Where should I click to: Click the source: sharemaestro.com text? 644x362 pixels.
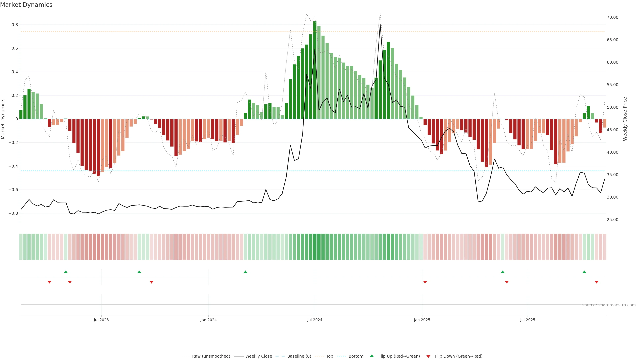pyautogui.click(x=609, y=305)
